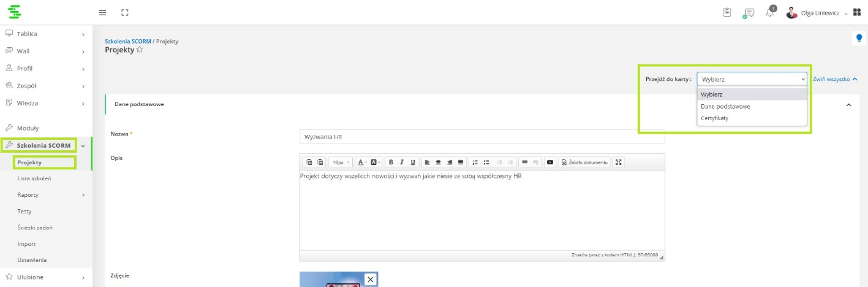Click the clipboard tasks icon in header
This screenshot has width=868, height=287.
pyautogui.click(x=727, y=13)
